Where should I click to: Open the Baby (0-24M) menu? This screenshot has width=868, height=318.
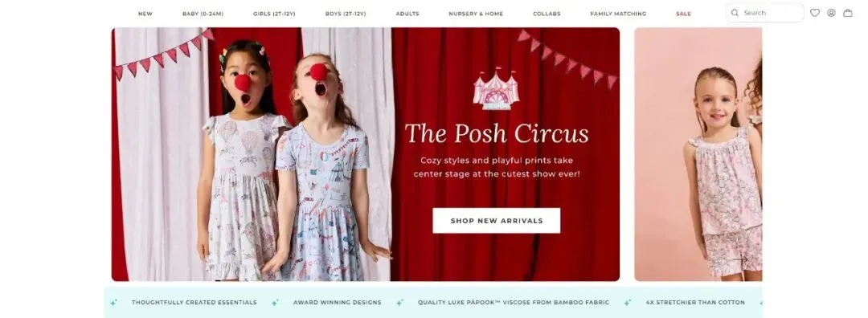[203, 14]
